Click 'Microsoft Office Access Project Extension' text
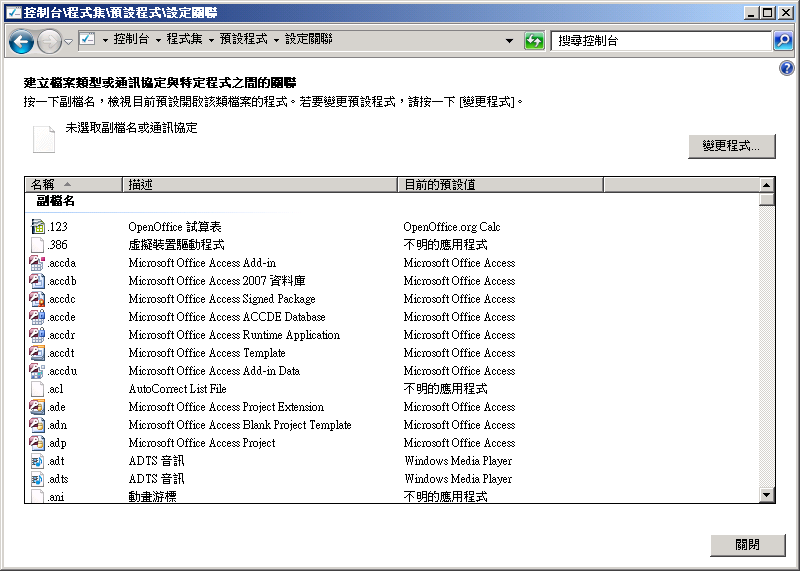This screenshot has height=571, width=800. click(226, 407)
